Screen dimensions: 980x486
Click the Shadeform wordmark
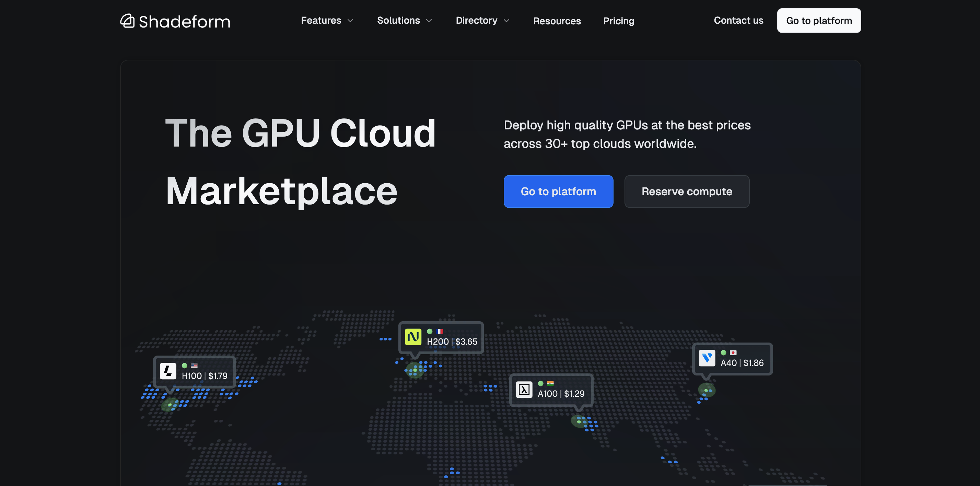click(x=185, y=22)
